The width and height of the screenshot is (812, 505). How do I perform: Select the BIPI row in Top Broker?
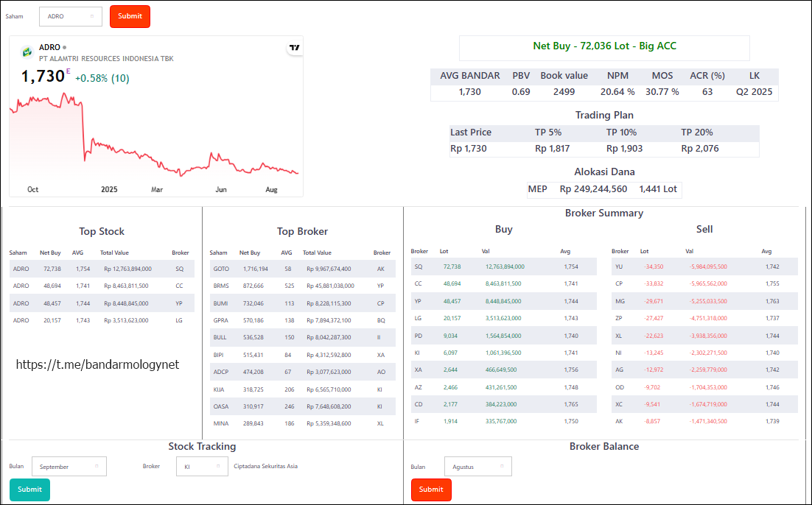302,355
